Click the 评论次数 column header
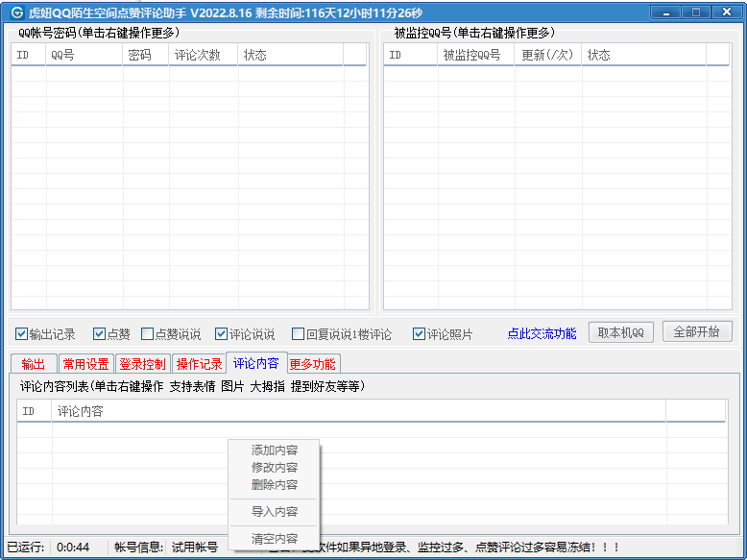Image resolution: width=747 pixels, height=560 pixels. click(x=204, y=55)
